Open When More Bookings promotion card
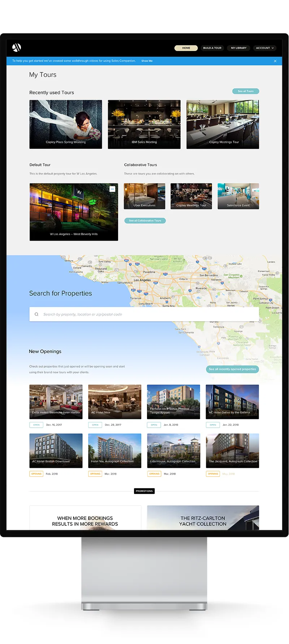The image size is (289, 644). pos(85,518)
